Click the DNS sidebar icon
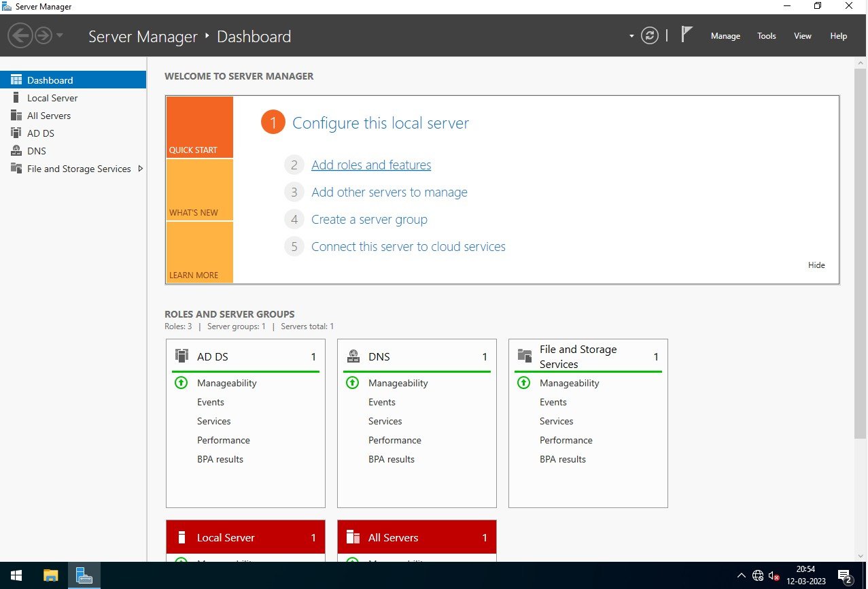 point(16,150)
